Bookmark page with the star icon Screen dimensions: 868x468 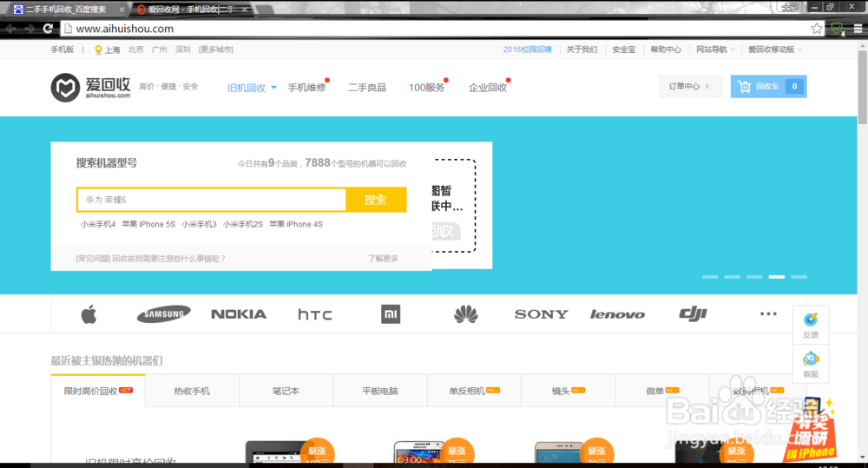point(817,29)
